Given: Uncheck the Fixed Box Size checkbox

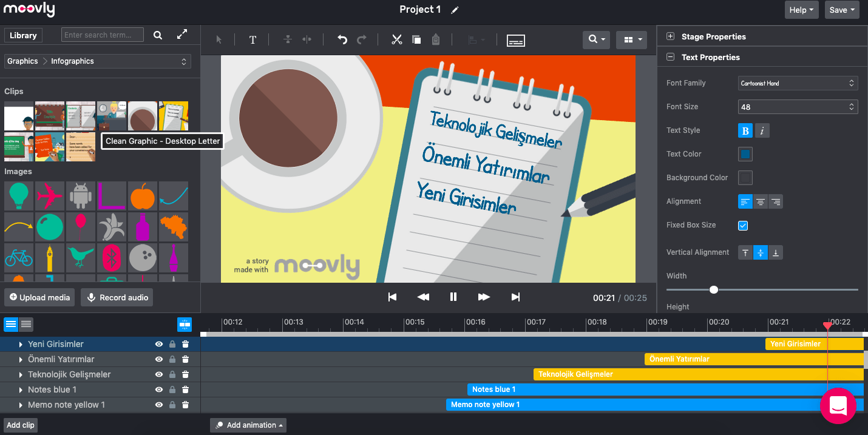Looking at the screenshot, I should pos(743,226).
